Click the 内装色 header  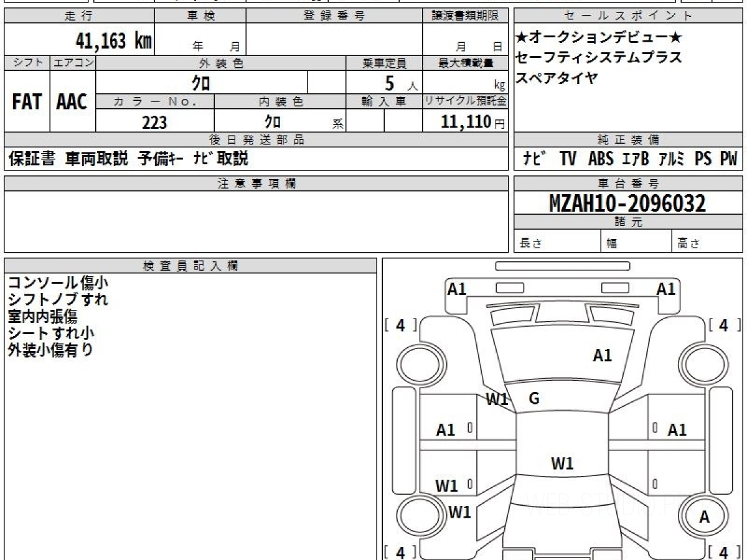click(280, 102)
